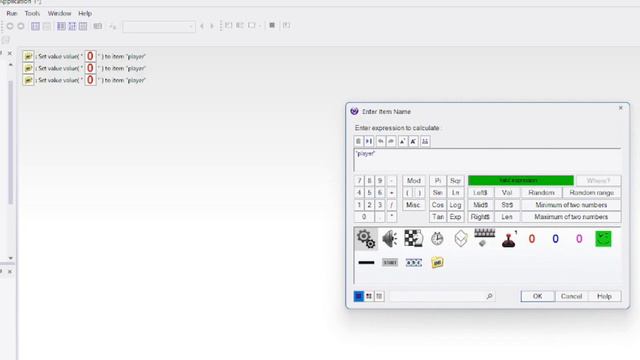640x360 pixels.
Task: Insert the Len function
Action: [x=507, y=217]
